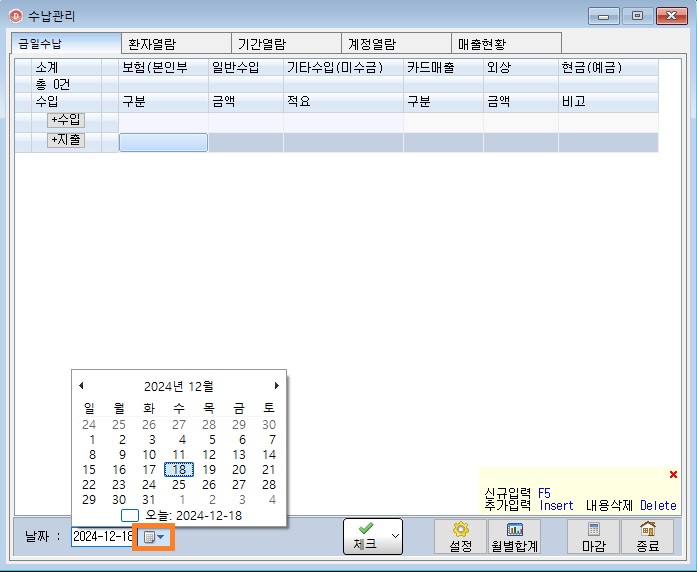The height and width of the screenshot is (572, 697).
Task: Click the 비고 column header
Action: click(608, 102)
